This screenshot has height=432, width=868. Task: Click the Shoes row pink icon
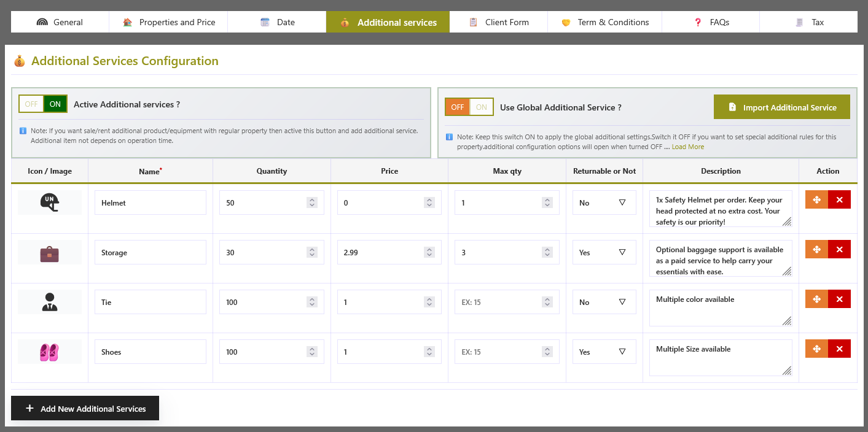[49, 352]
